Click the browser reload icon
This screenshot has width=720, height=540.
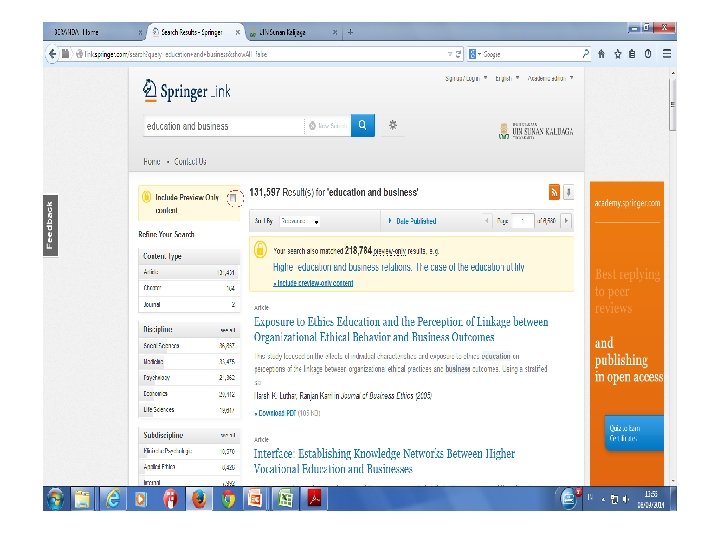click(x=458, y=54)
